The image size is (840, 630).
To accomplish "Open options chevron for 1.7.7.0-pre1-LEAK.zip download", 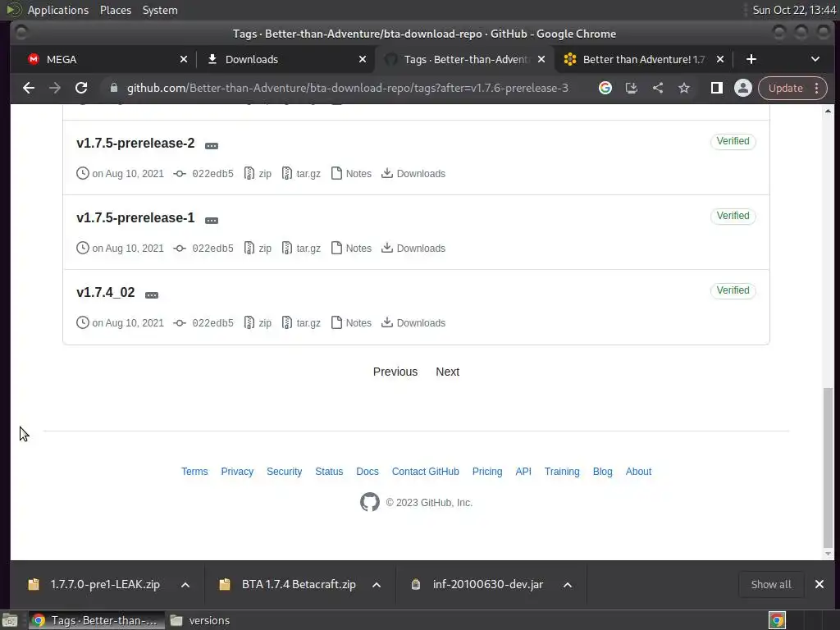I will pyautogui.click(x=185, y=584).
